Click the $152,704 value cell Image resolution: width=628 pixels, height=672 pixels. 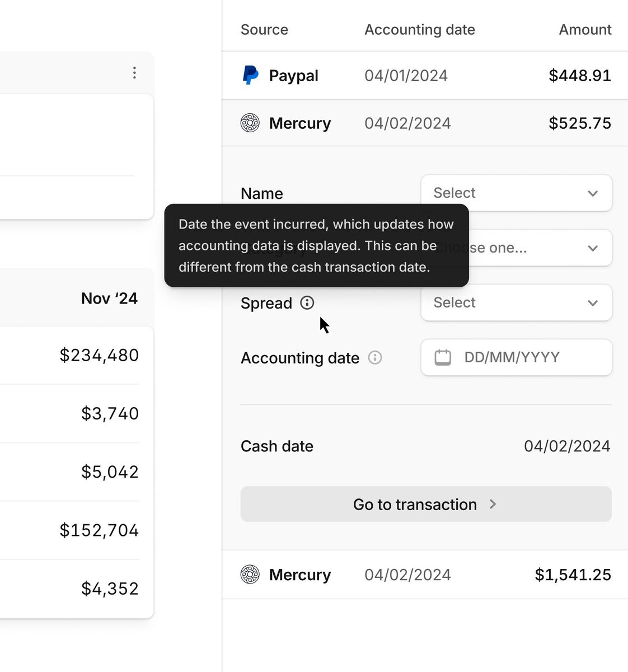click(99, 530)
